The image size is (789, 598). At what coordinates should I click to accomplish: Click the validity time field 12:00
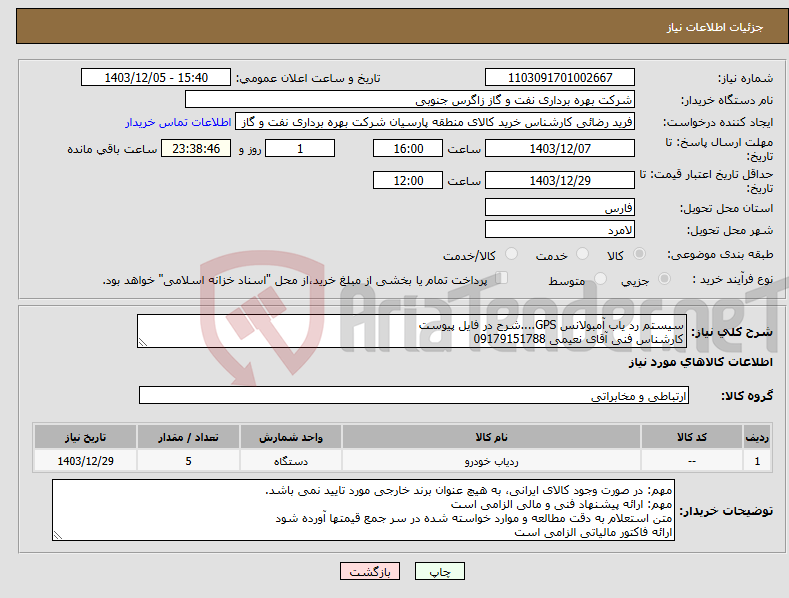[408, 180]
